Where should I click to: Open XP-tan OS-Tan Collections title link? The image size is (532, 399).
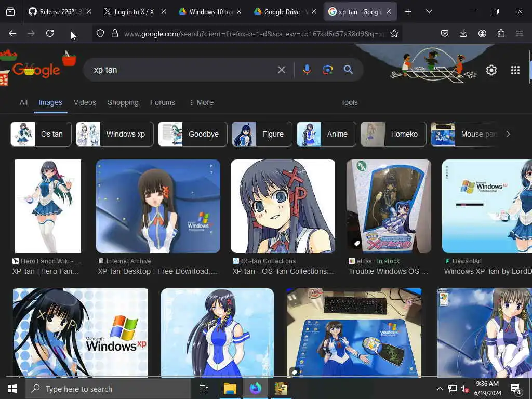pos(283,271)
